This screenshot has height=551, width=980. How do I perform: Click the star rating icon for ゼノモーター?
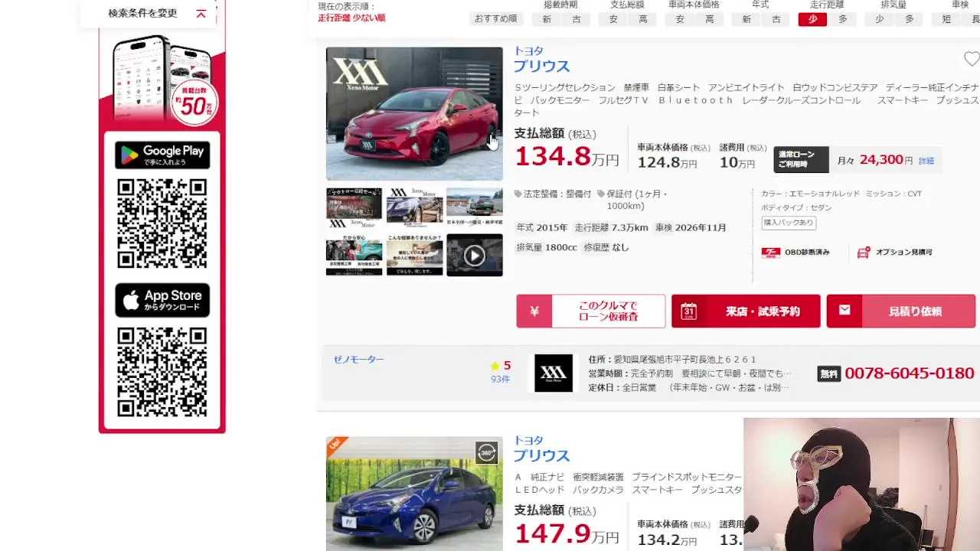pyautogui.click(x=495, y=366)
